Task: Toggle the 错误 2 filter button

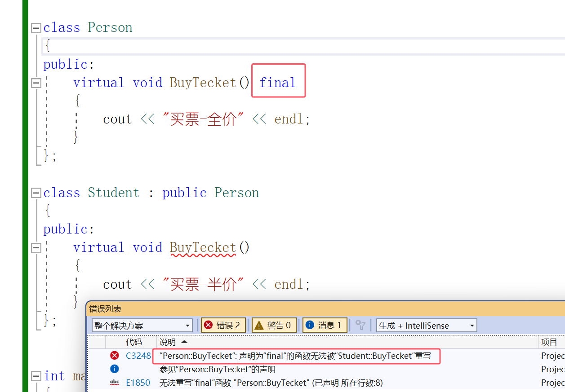Action: (x=223, y=326)
